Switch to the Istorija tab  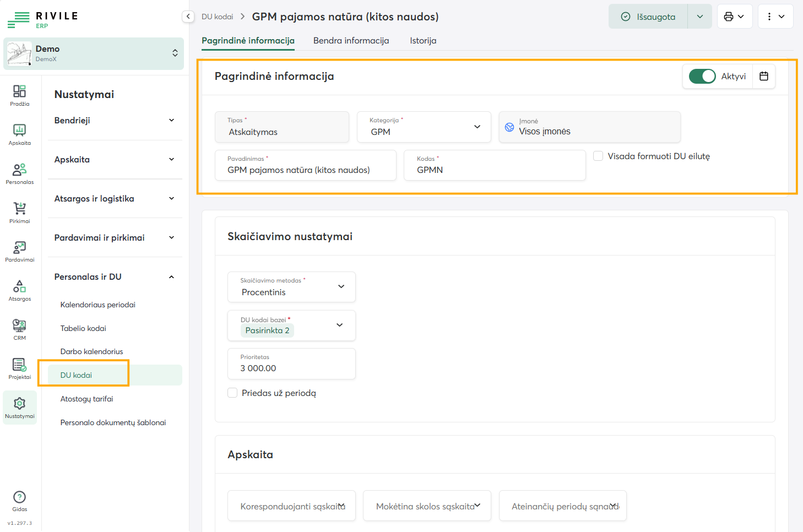[423, 41]
